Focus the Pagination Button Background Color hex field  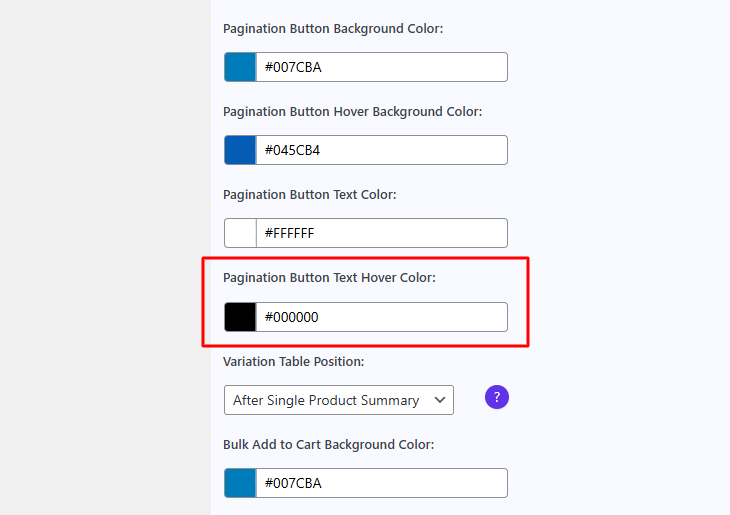(x=381, y=67)
